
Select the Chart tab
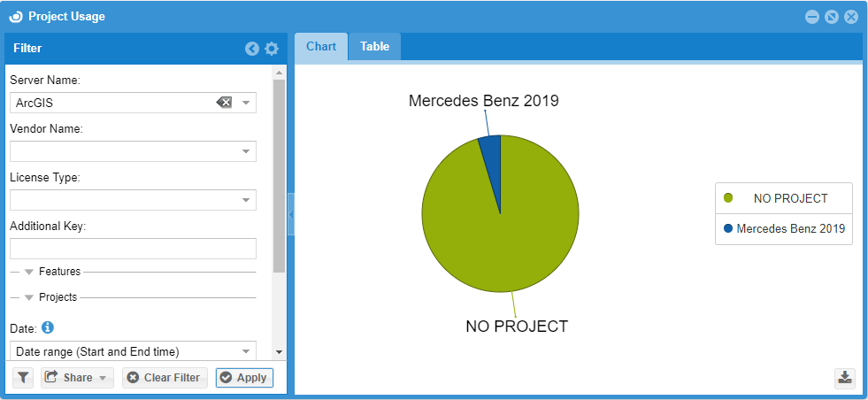pos(321,47)
